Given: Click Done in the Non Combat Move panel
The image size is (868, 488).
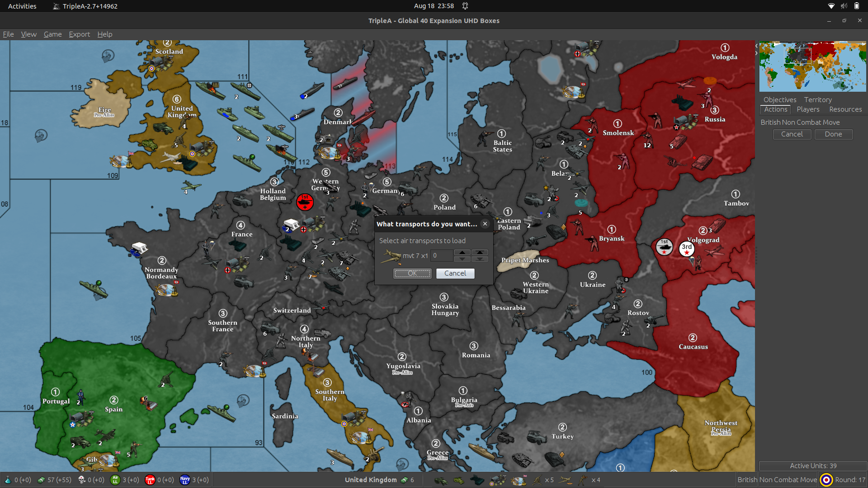Looking at the screenshot, I should 833,134.
